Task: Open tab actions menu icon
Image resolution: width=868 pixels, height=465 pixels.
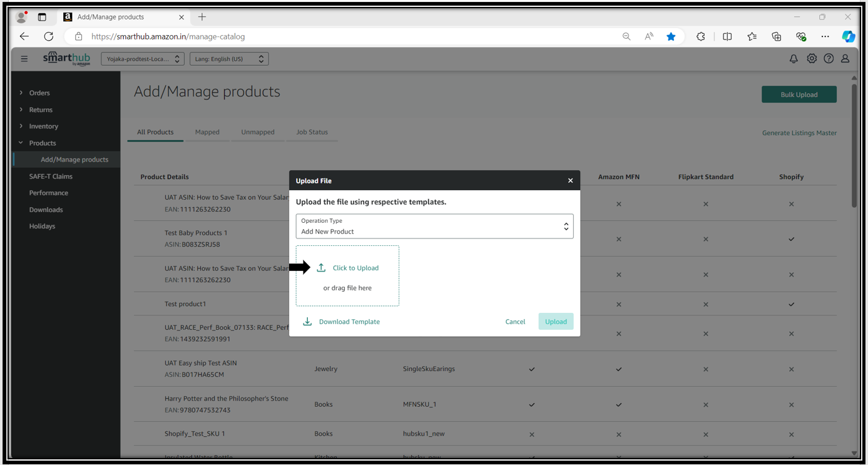Action: [42, 17]
